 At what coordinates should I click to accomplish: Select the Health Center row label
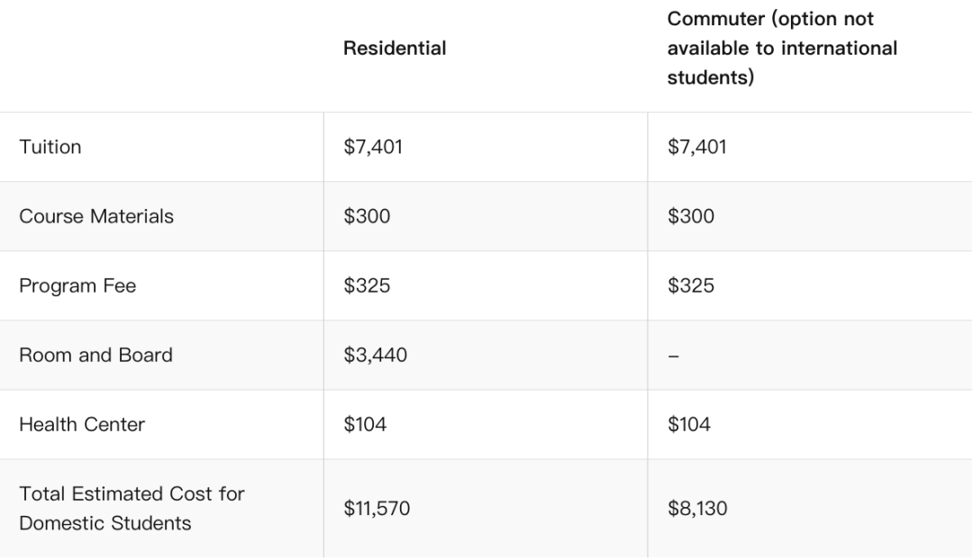point(82,424)
